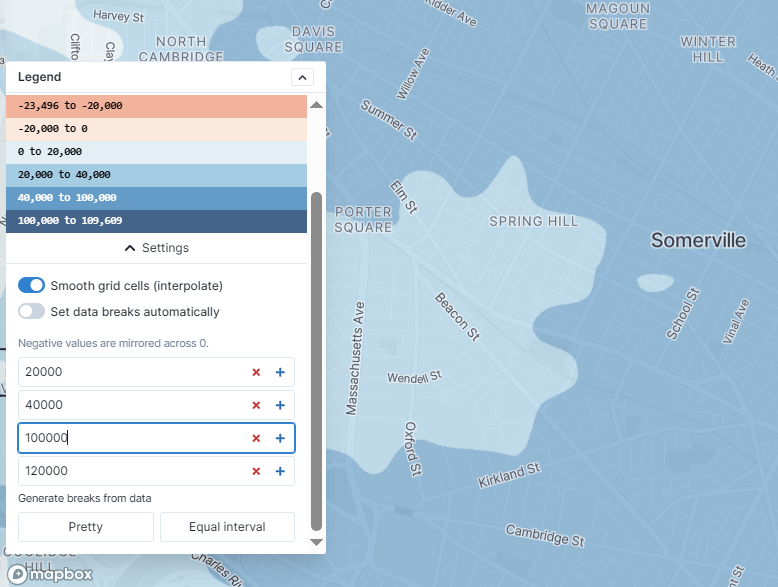Click the Davis Square map label
Screen dimensions: 778x587
(x=314, y=39)
